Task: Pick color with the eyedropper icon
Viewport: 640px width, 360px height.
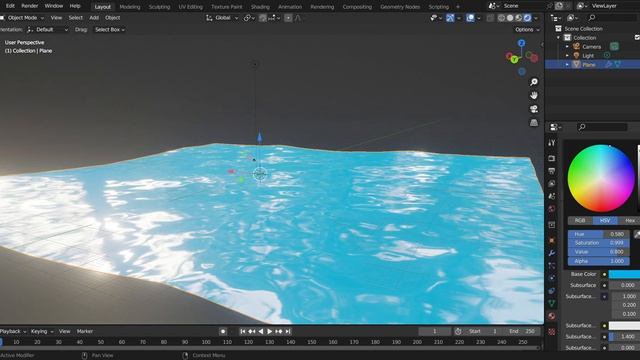Action: (637, 234)
